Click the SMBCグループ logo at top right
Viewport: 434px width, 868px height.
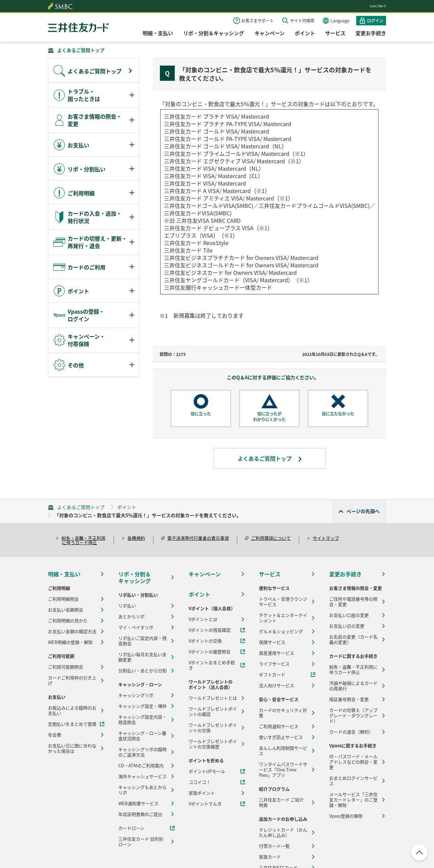click(x=378, y=6)
